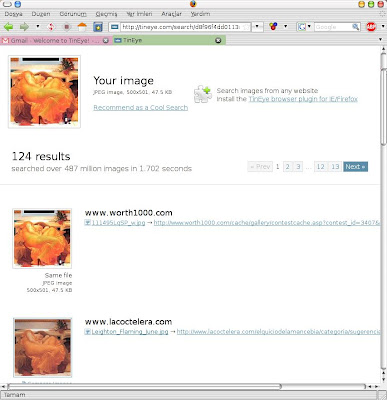Screen dimensions: 387x400
Task: Click the blue bookmark star toolbar icon
Action: pyautogui.click(x=98, y=27)
